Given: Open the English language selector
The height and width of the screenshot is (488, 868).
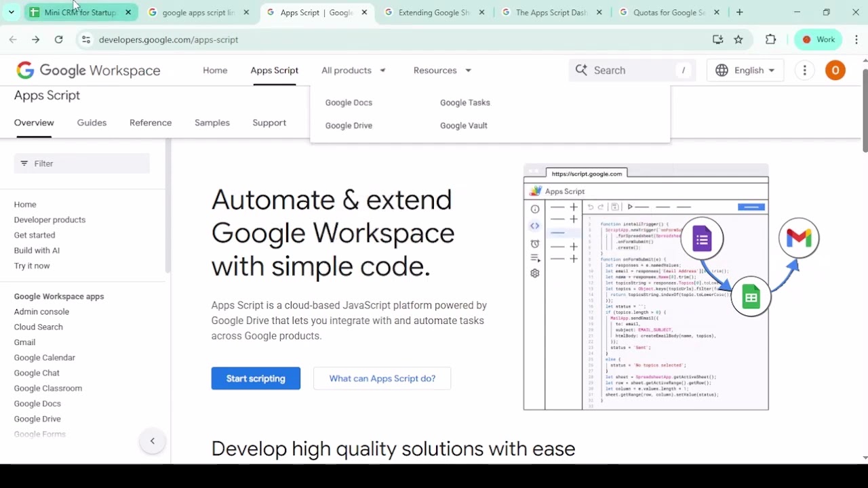Looking at the screenshot, I should coord(745,70).
